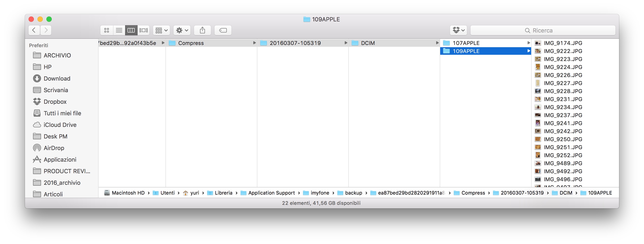644x244 pixels.
Task: Open the Dropbox toolbar menu
Action: [458, 30]
